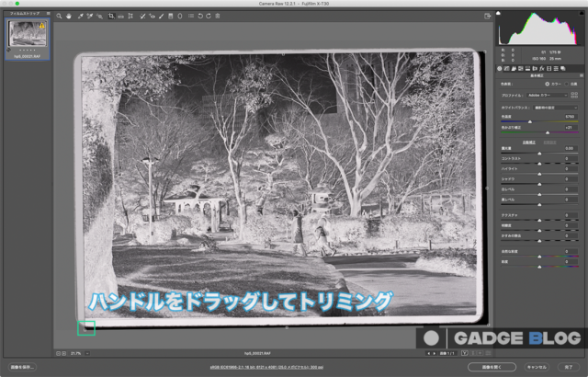Open the Effects fx panel tab
Screen dimensions: 588x377
coord(542,69)
